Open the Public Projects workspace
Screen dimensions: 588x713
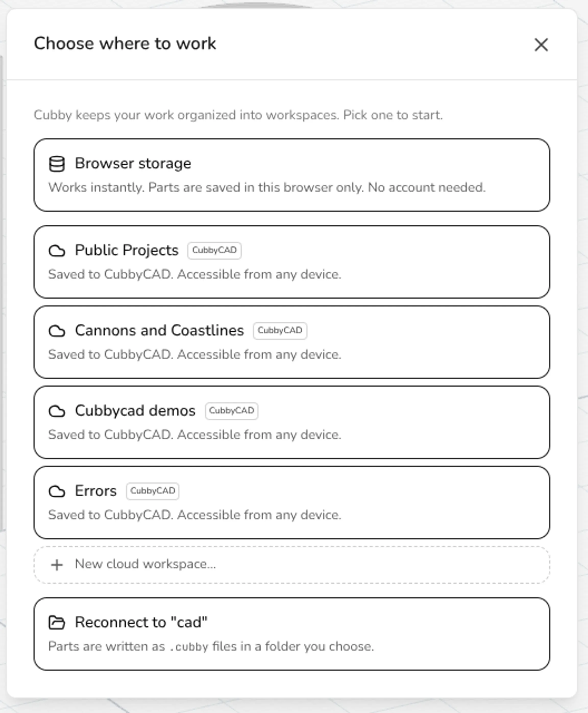click(292, 262)
